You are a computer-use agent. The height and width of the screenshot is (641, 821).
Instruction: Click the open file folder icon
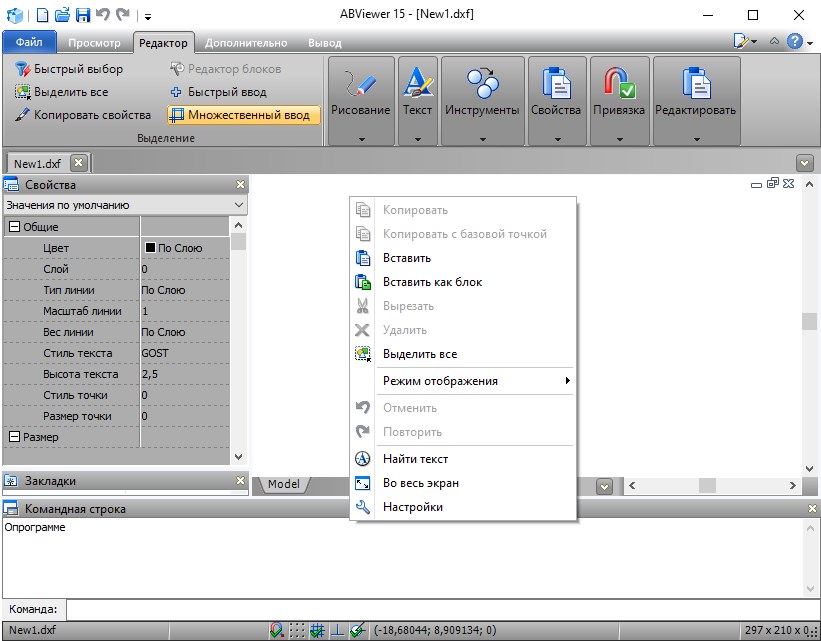62,15
